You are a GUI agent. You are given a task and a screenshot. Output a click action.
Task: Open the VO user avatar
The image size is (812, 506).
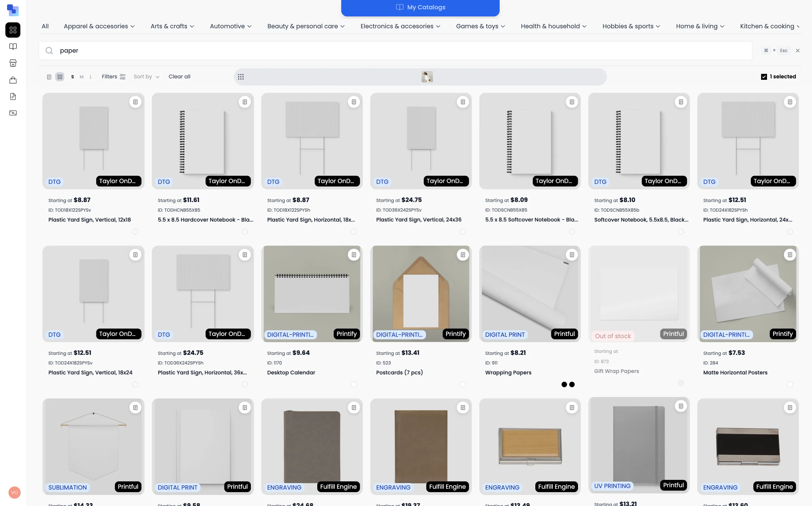tap(14, 492)
